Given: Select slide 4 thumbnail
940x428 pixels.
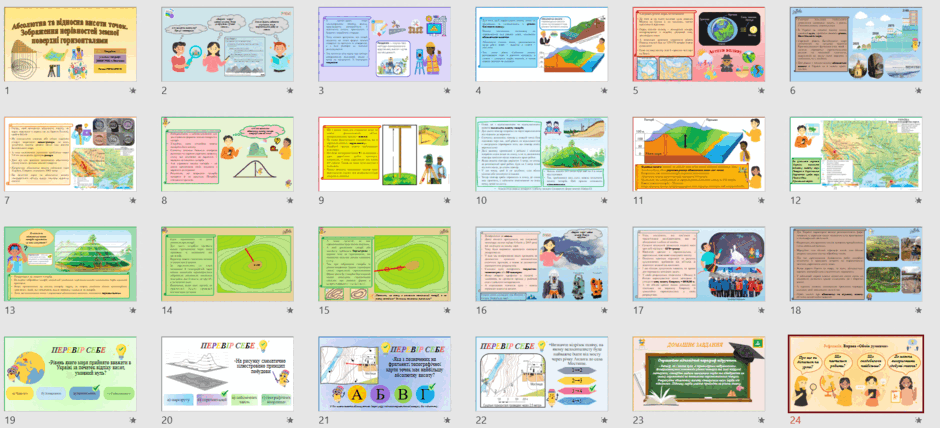Looking at the screenshot, I should pos(541,44).
